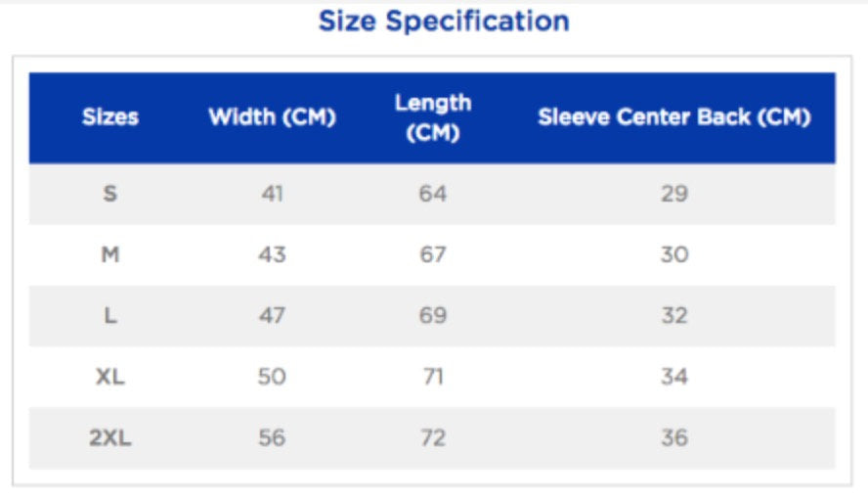
Task: Select the L size row label
Action: [x=110, y=316]
